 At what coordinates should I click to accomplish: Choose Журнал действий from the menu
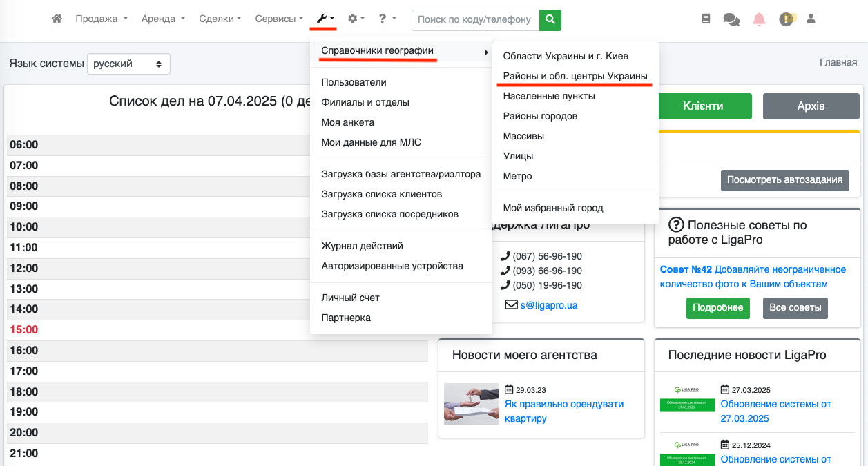[x=362, y=246]
